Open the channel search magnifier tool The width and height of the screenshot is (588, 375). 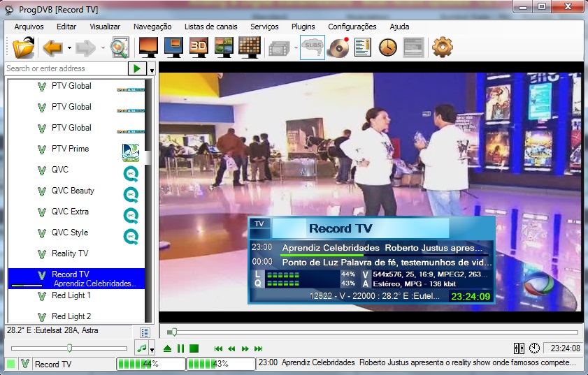(120, 47)
